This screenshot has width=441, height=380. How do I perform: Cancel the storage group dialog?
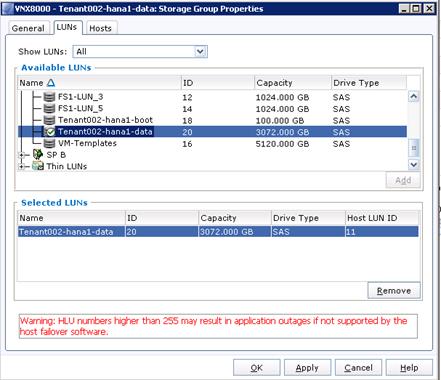[358, 368]
